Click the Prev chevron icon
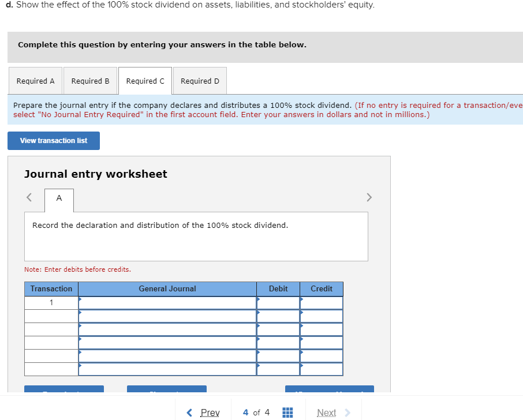The width and height of the screenshot is (523, 420). (x=189, y=412)
